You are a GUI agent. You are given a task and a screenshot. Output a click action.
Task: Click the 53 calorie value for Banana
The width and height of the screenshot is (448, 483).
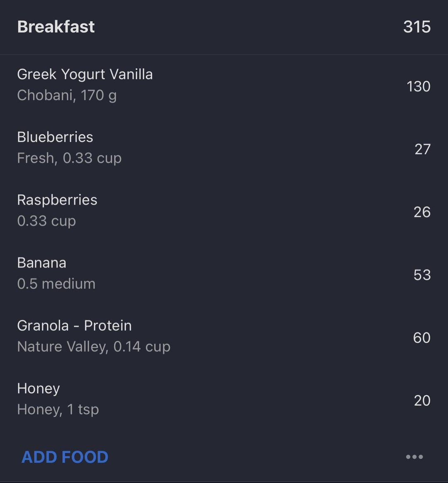point(422,275)
